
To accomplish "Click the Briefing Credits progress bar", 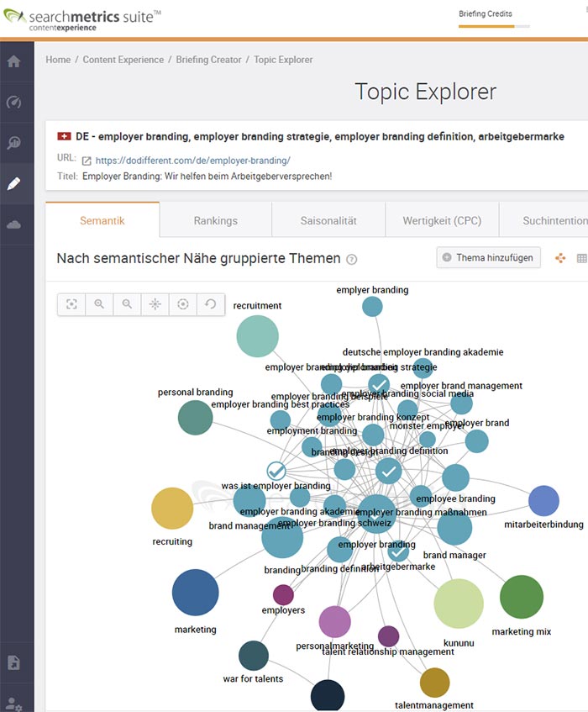I will [494, 26].
